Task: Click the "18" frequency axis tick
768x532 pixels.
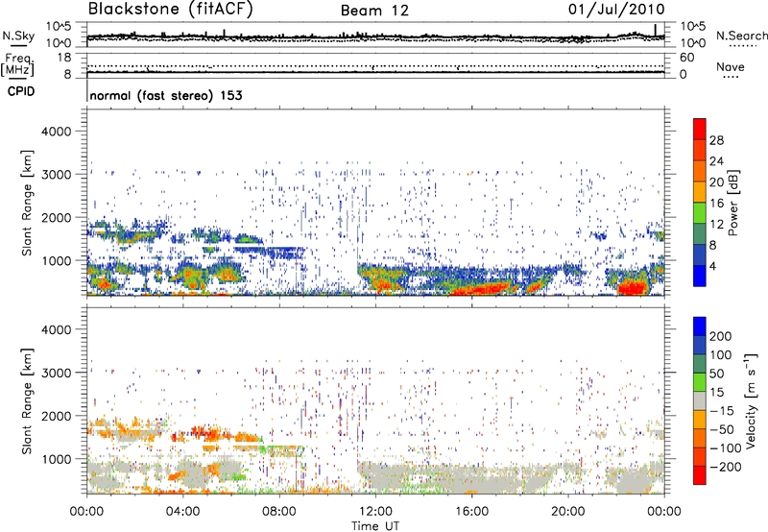Action: [63, 58]
